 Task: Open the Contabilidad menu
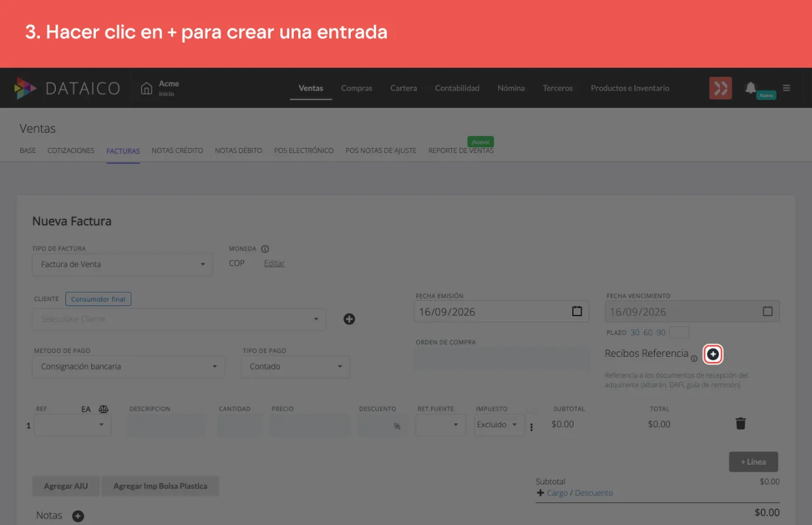pyautogui.click(x=457, y=88)
